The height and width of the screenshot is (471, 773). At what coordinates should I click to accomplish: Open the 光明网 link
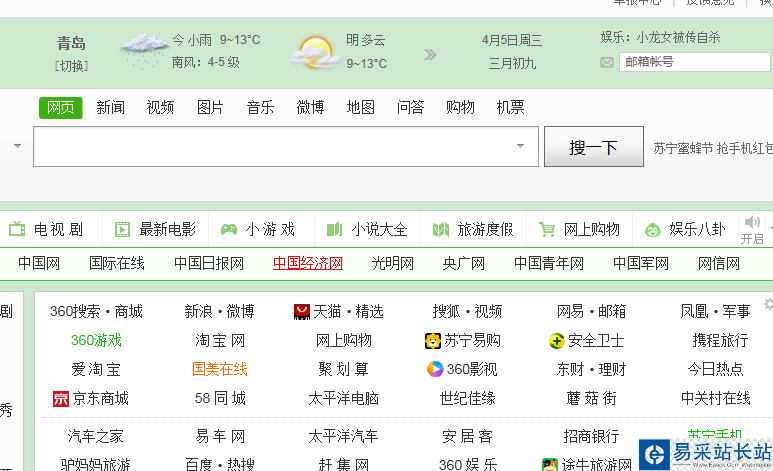tap(392, 263)
